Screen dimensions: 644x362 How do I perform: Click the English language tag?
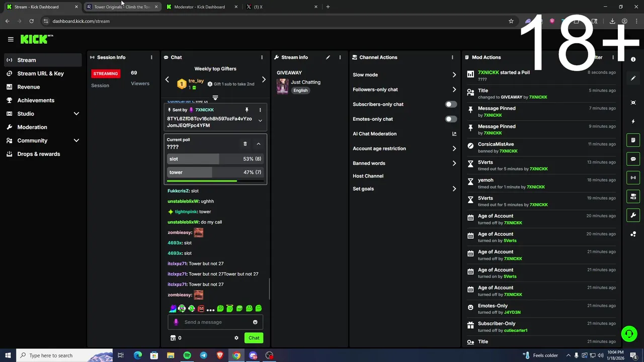[x=300, y=90]
